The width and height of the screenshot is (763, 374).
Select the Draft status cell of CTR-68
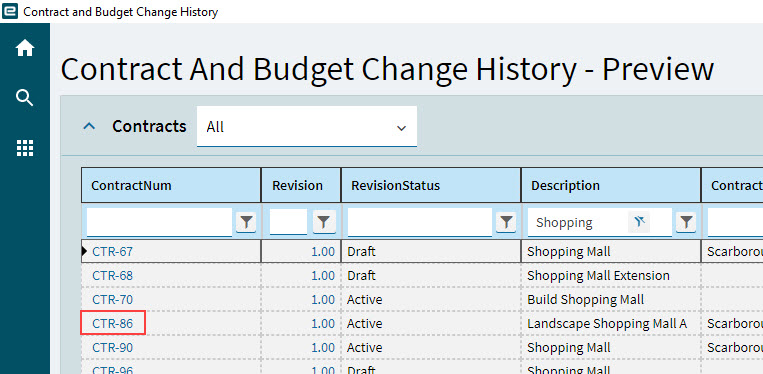click(431, 275)
